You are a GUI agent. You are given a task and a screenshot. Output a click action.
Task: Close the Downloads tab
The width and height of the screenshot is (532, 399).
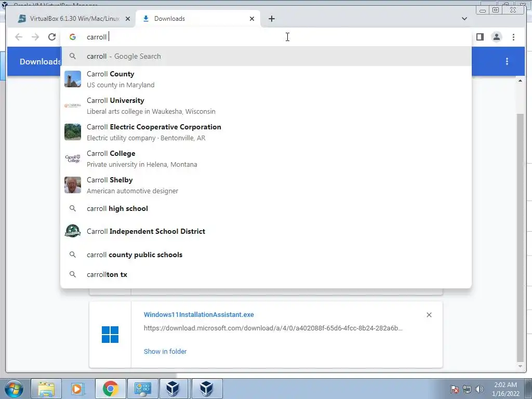pos(252,19)
